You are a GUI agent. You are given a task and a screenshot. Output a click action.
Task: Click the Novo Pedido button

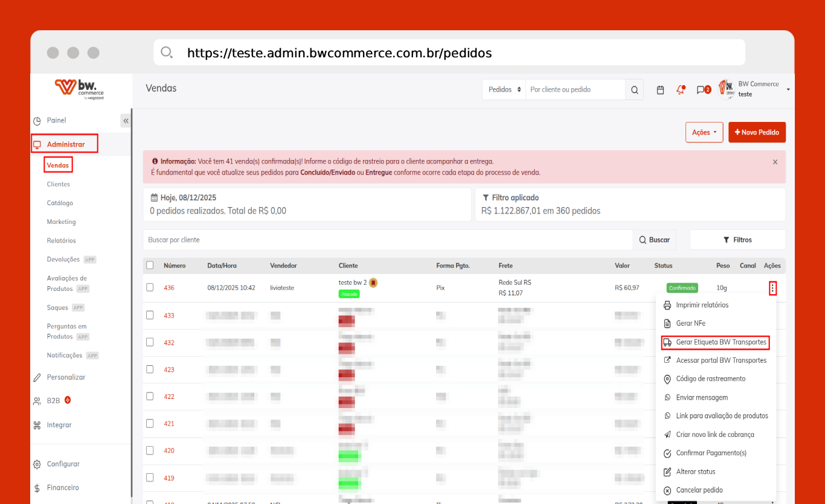[x=757, y=132]
